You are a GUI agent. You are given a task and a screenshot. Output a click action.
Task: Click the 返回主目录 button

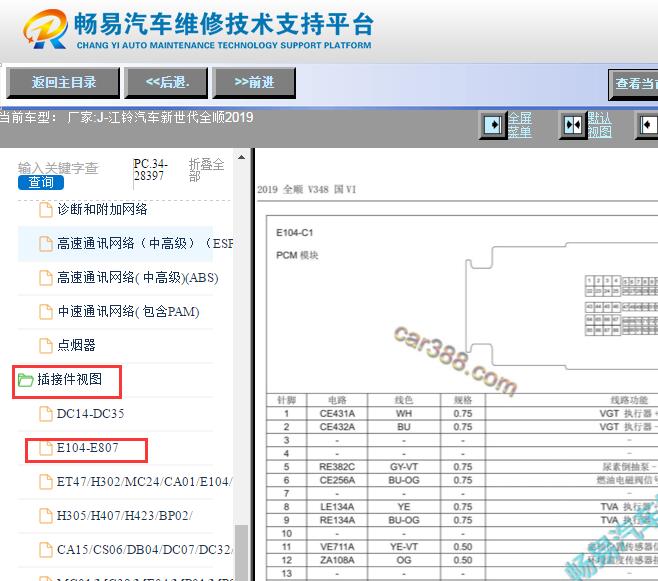63,83
